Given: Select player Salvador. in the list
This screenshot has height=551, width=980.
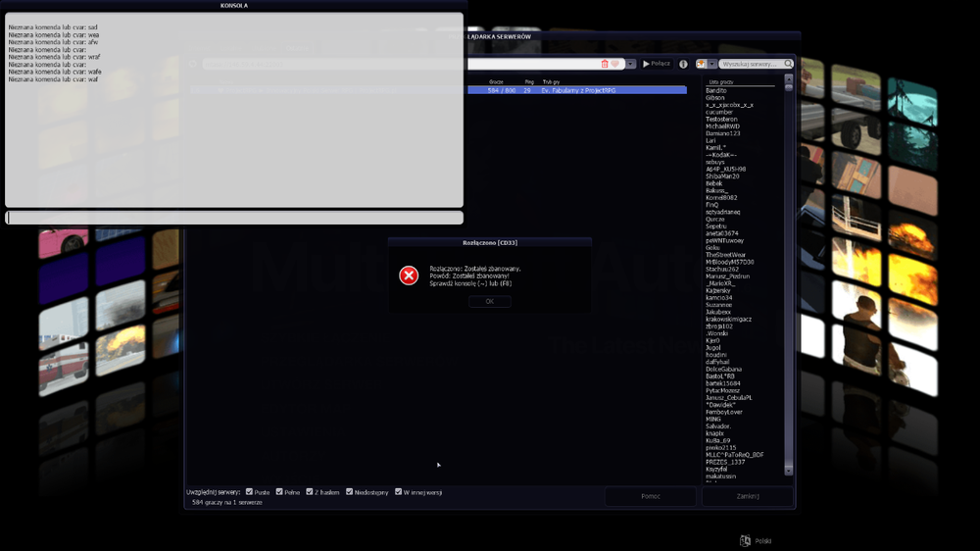Looking at the screenshot, I should [718, 426].
